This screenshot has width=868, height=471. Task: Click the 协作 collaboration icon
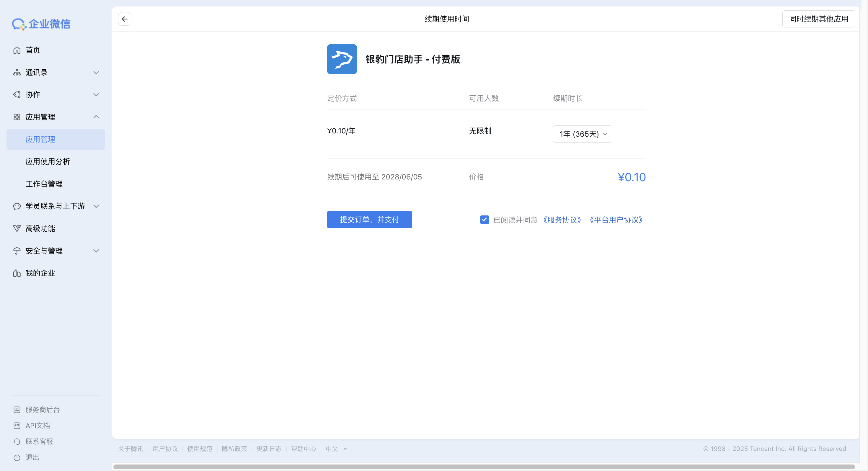[x=17, y=95]
